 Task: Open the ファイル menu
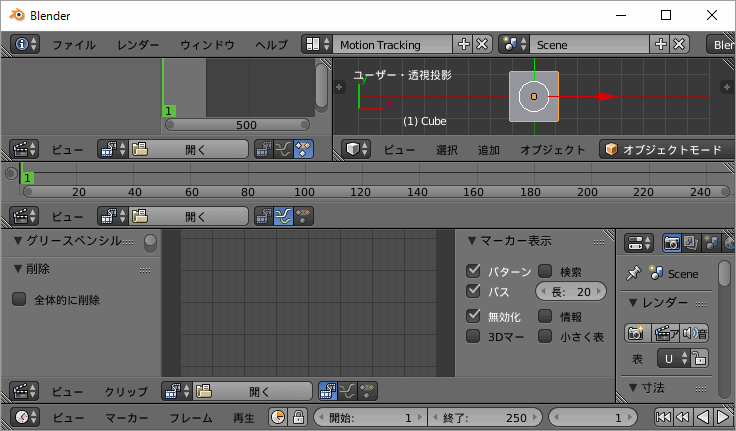[x=74, y=45]
